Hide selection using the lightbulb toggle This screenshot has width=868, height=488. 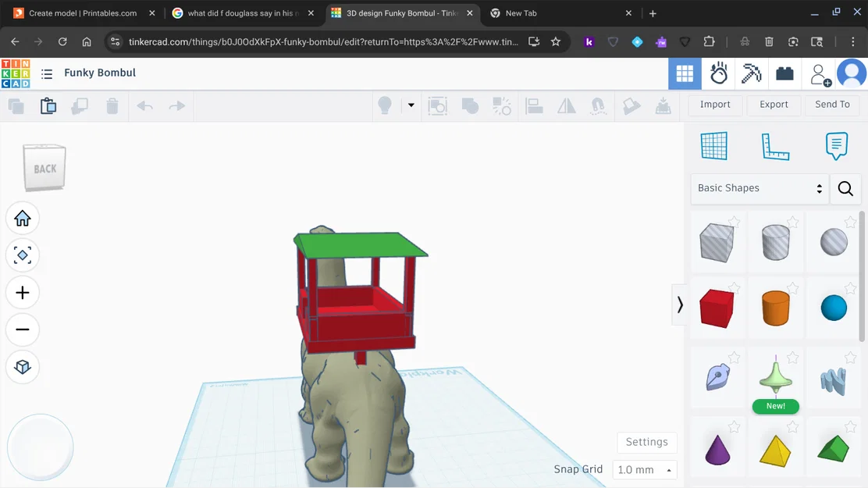(x=385, y=105)
